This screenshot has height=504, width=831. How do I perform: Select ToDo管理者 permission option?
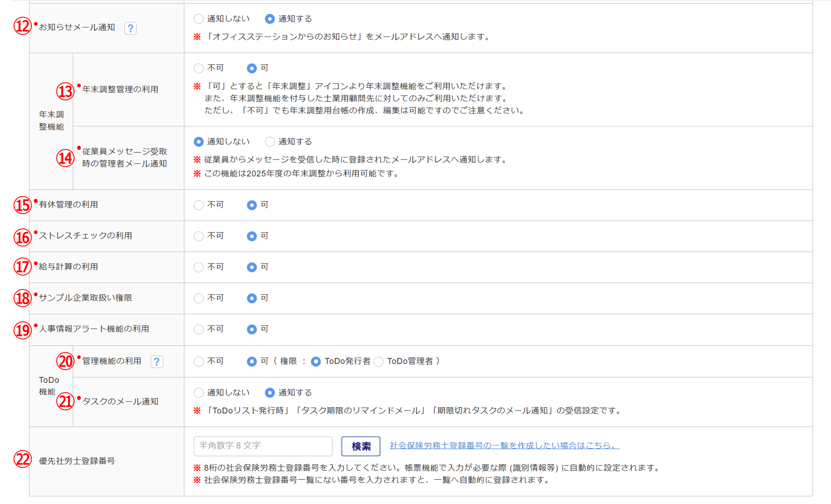tap(379, 362)
